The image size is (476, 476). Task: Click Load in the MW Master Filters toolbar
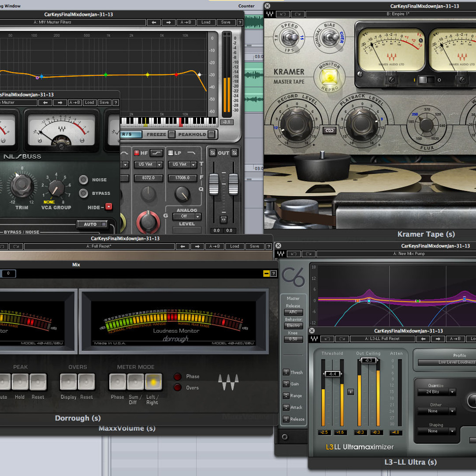coord(206,22)
